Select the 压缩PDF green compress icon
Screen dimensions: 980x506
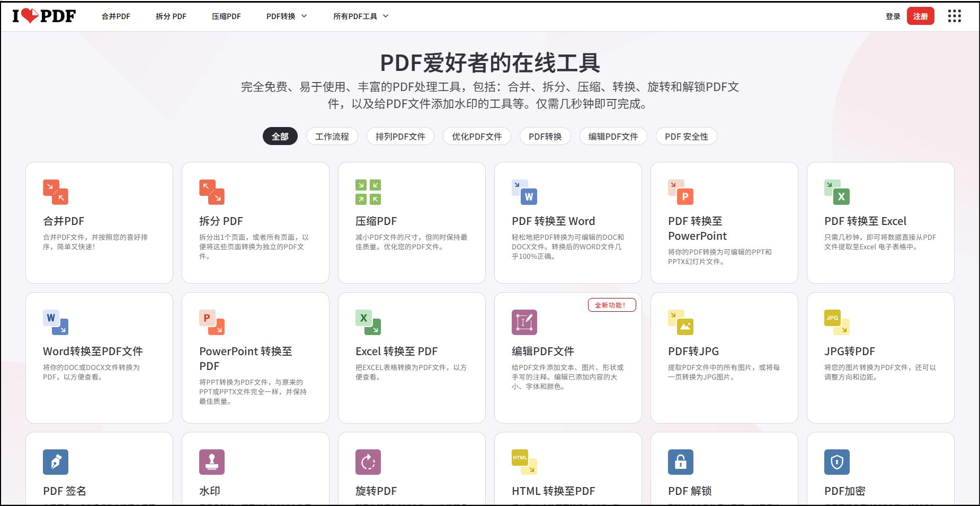368,192
